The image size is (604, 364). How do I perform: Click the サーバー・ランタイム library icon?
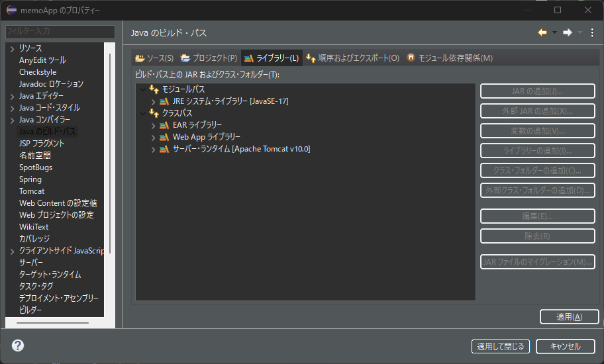click(164, 150)
